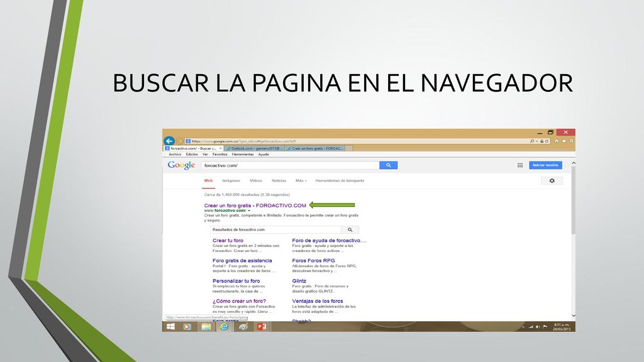Open the Internet Explorer home icon

point(557,141)
